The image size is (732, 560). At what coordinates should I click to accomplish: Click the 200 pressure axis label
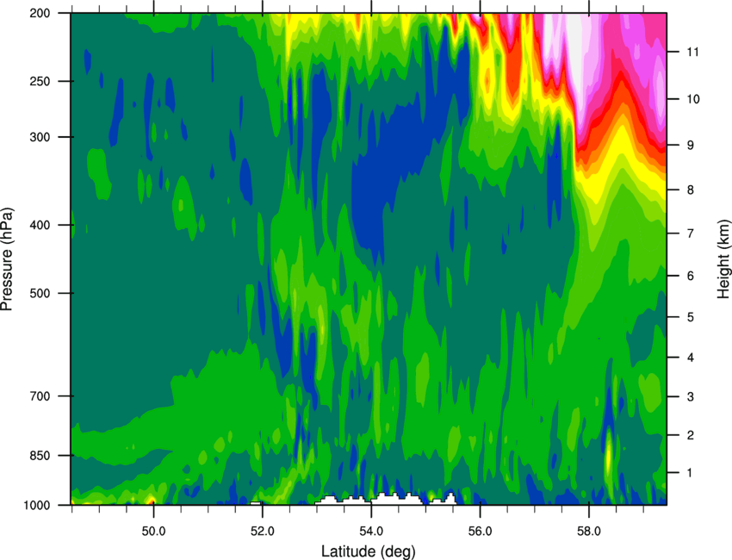40,13
